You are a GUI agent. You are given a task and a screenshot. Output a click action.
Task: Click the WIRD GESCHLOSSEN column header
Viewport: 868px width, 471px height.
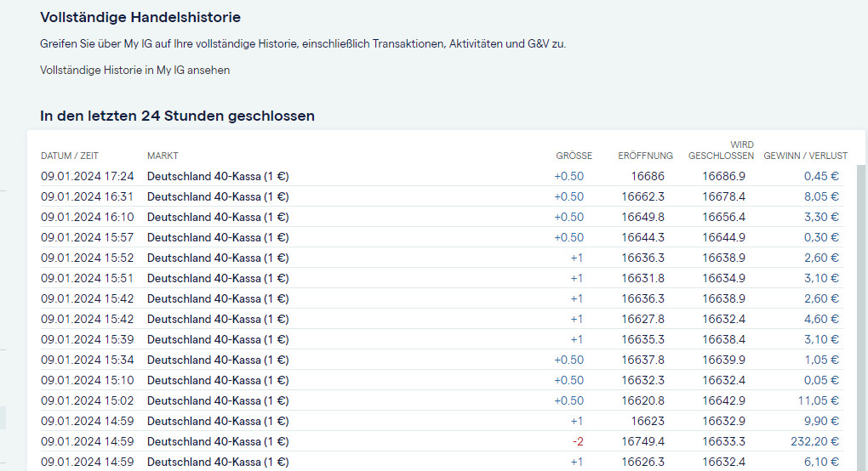721,150
